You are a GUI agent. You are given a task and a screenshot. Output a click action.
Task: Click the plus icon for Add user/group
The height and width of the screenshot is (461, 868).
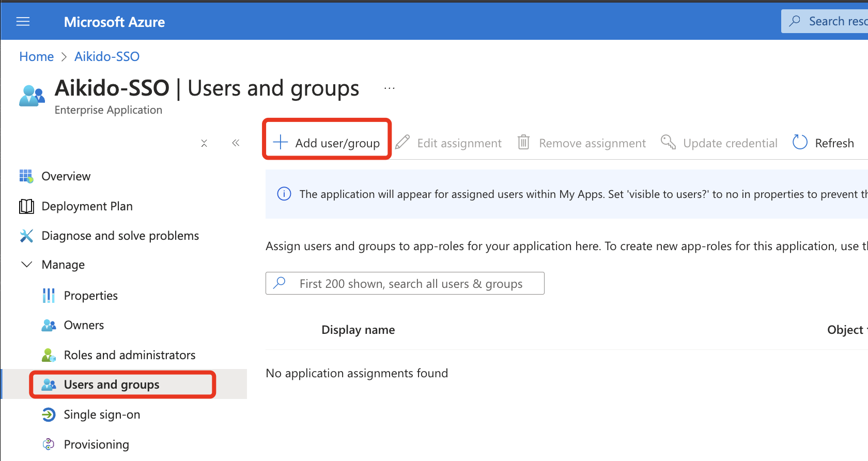[x=280, y=142]
